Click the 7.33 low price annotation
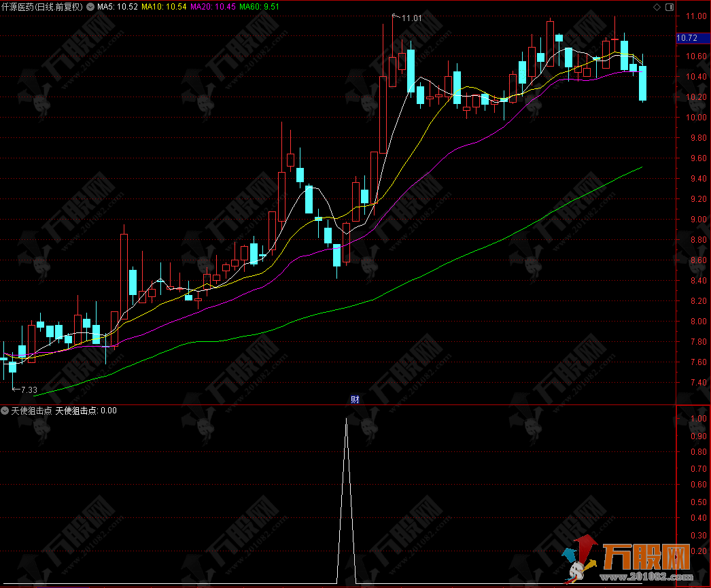This screenshot has height=588, width=711. coord(28,390)
